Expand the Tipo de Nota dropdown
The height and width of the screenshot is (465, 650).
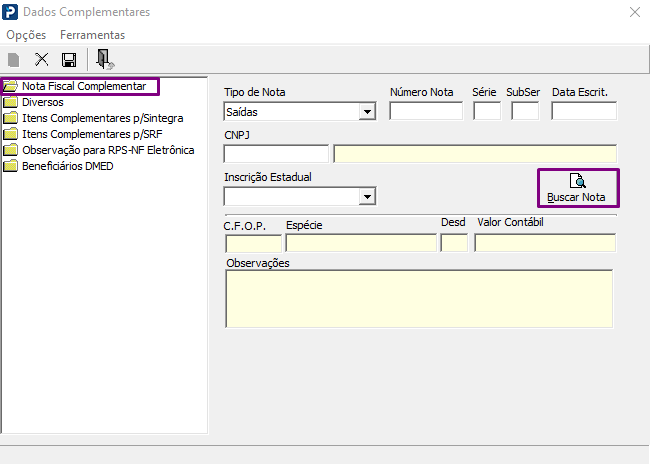pos(367,112)
